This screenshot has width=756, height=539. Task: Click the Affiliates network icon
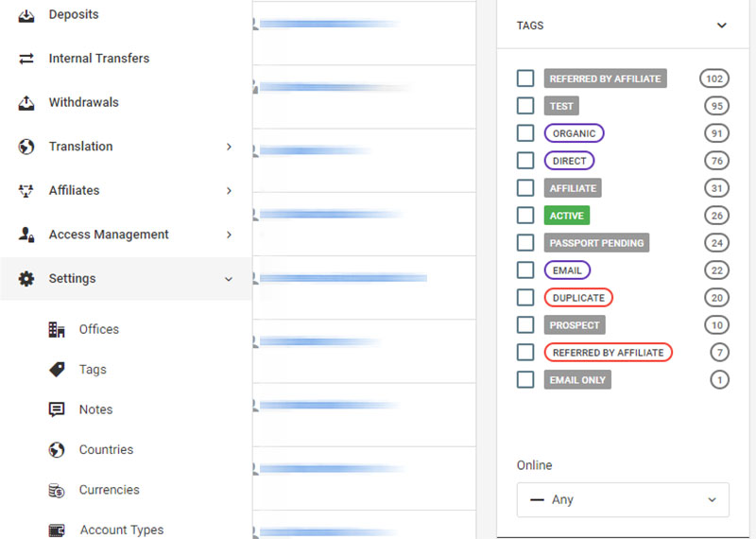(x=26, y=191)
